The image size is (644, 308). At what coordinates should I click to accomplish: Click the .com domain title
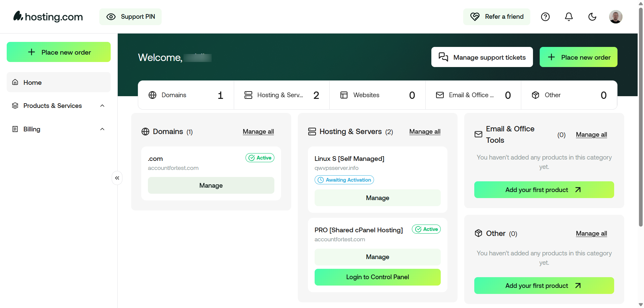tap(155, 159)
